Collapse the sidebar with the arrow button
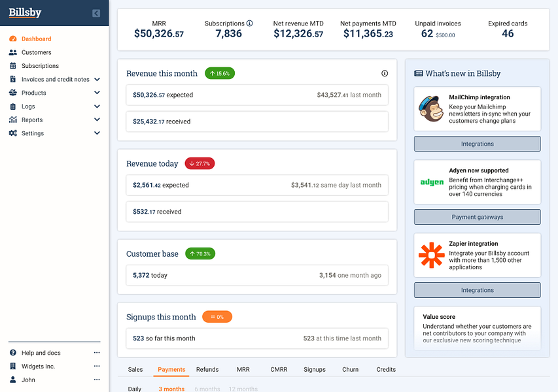Image resolution: width=558 pixels, height=392 pixels. (x=97, y=13)
